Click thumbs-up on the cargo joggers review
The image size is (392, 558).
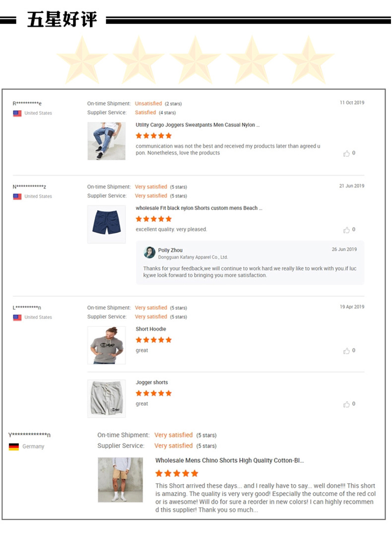(x=346, y=153)
